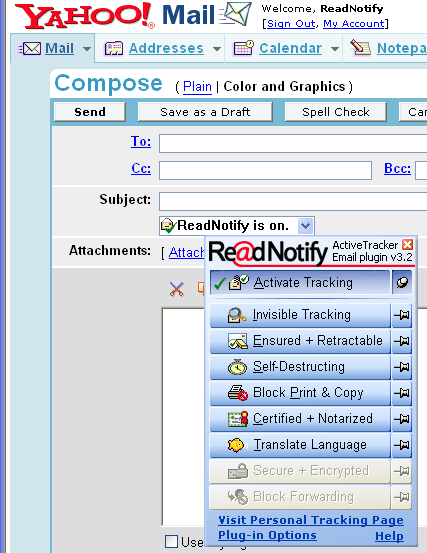427x553 pixels.
Task: Enable Ensured + Retractable
Action: [x=300, y=341]
